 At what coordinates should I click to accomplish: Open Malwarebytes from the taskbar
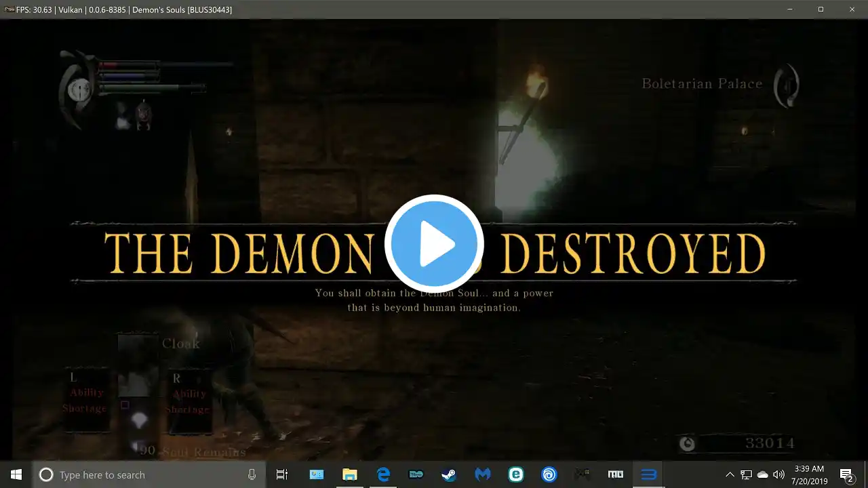pos(482,474)
